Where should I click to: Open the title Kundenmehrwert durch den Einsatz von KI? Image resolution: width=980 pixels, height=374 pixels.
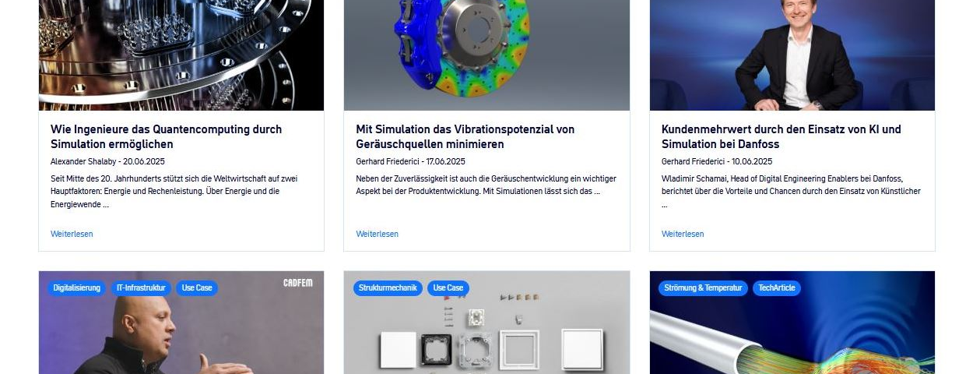click(x=782, y=136)
